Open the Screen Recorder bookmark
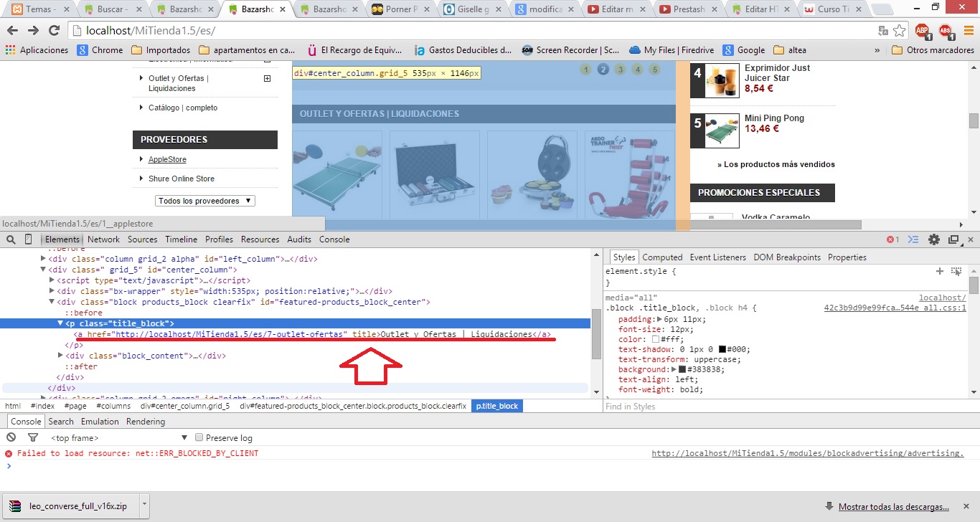Screen dimensions: 980x522 click(570, 50)
